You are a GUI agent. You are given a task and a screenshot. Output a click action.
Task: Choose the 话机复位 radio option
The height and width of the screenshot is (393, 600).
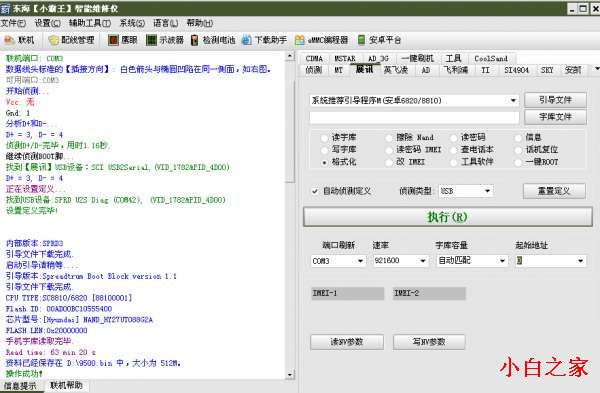pyautogui.click(x=518, y=150)
